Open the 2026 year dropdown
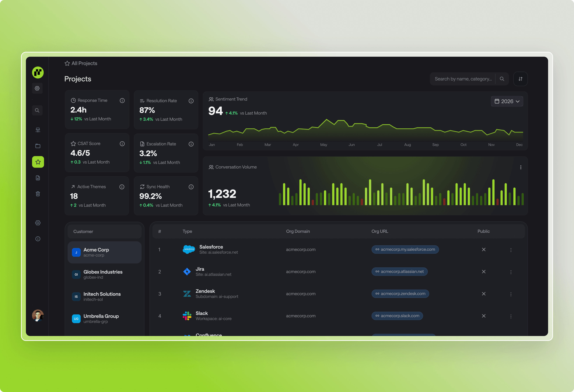 tap(507, 101)
